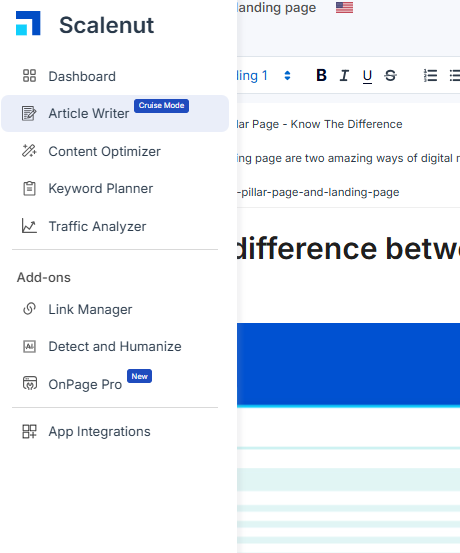This screenshot has height=553, width=460.
Task: Open the OnPage Pro add-on
Action: [x=115, y=384]
